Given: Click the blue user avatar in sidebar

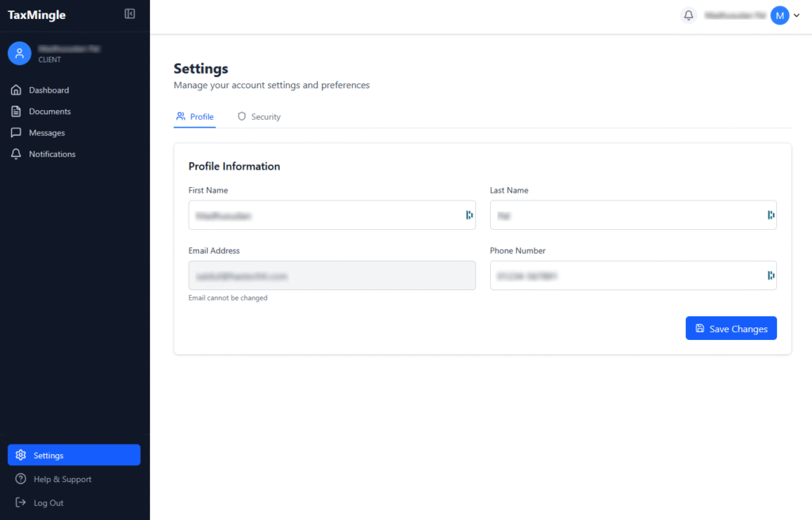Looking at the screenshot, I should (x=20, y=53).
